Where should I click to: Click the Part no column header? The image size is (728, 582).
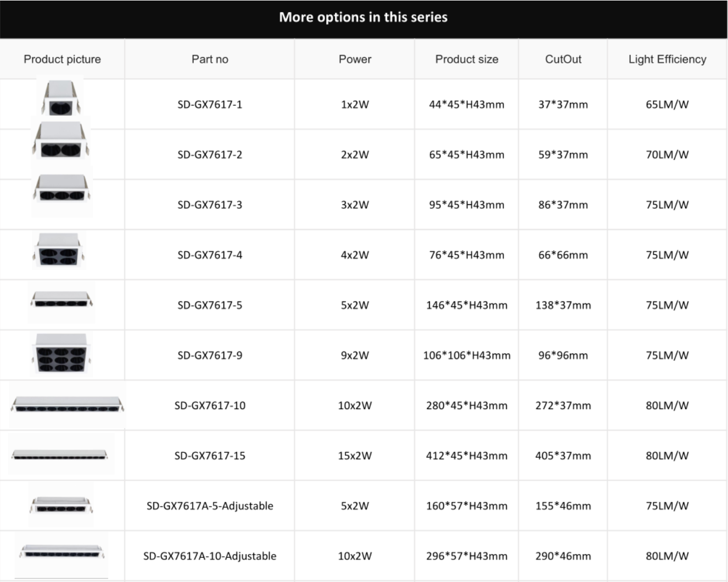coord(210,59)
